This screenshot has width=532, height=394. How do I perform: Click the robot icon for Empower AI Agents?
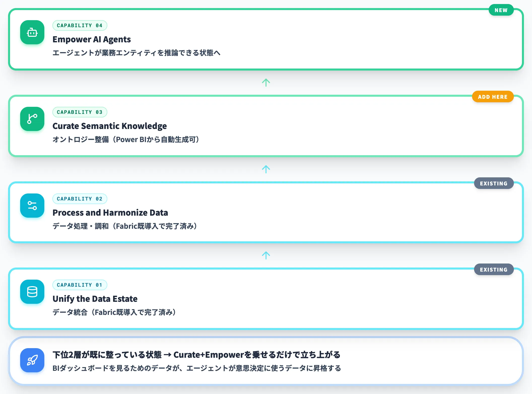click(x=32, y=32)
